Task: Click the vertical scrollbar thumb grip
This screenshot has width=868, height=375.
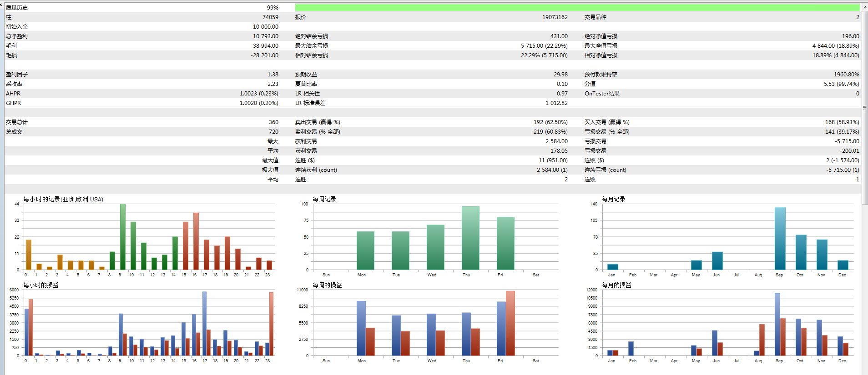Action: tap(865, 108)
